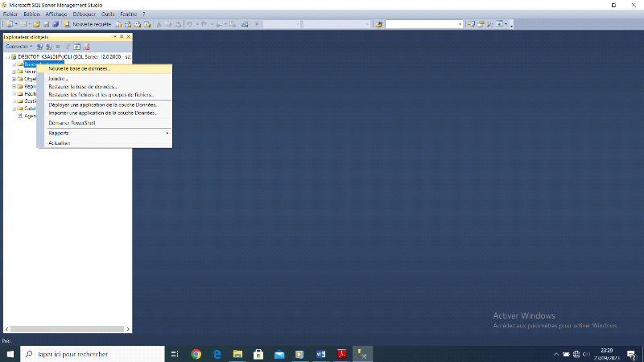Select Actualiser in the context menu
Viewport: 644px width, 362px height.
(105, 143)
